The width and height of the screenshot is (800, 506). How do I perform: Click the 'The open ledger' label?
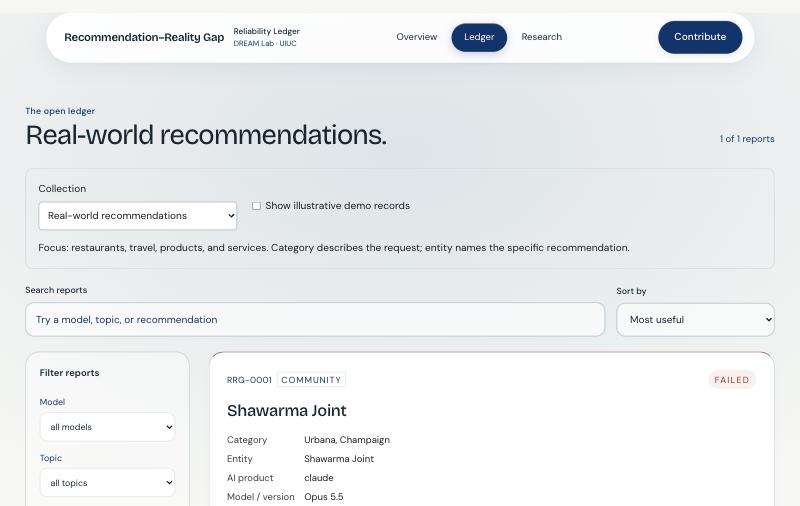point(60,111)
